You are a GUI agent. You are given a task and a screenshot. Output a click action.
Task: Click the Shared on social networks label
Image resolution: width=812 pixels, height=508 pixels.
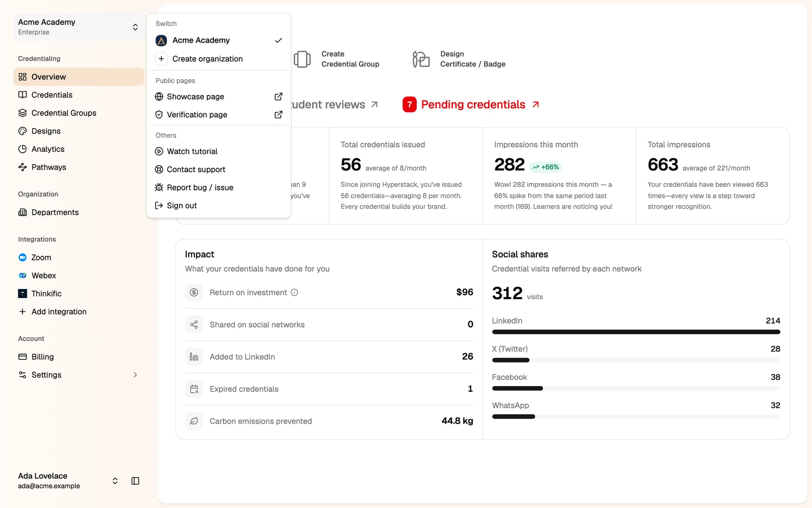pyautogui.click(x=257, y=325)
